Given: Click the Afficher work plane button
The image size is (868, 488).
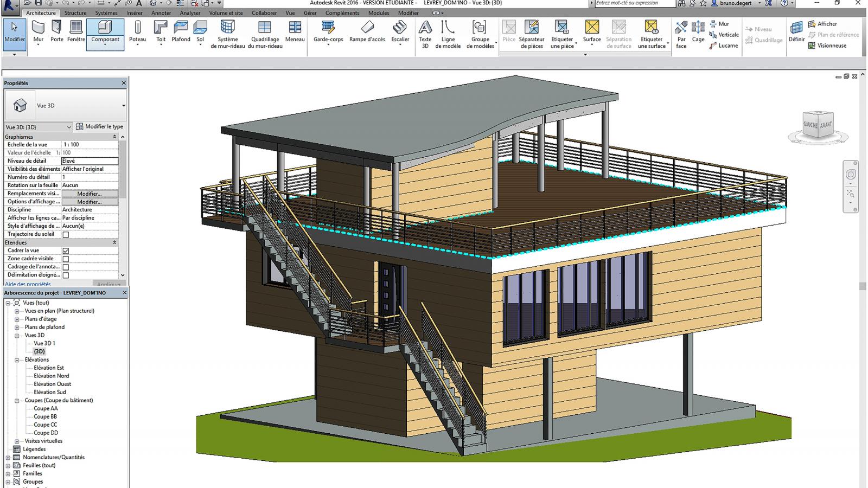Looking at the screenshot, I should point(822,24).
